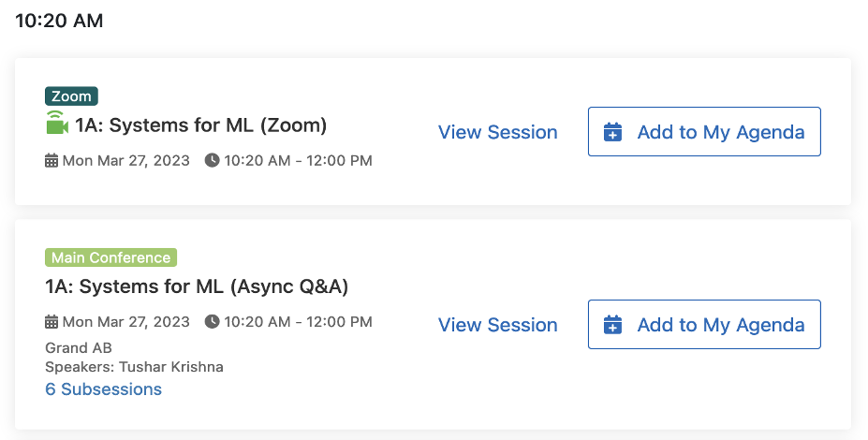Click the Zoom session's 10:20 AM - 12:00 PM time

pyautogui.click(x=297, y=161)
